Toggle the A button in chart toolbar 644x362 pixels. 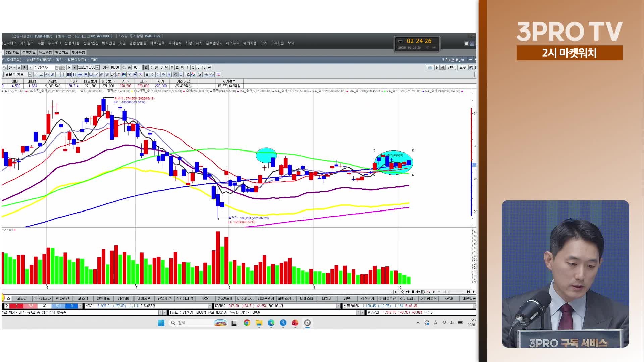19,67
